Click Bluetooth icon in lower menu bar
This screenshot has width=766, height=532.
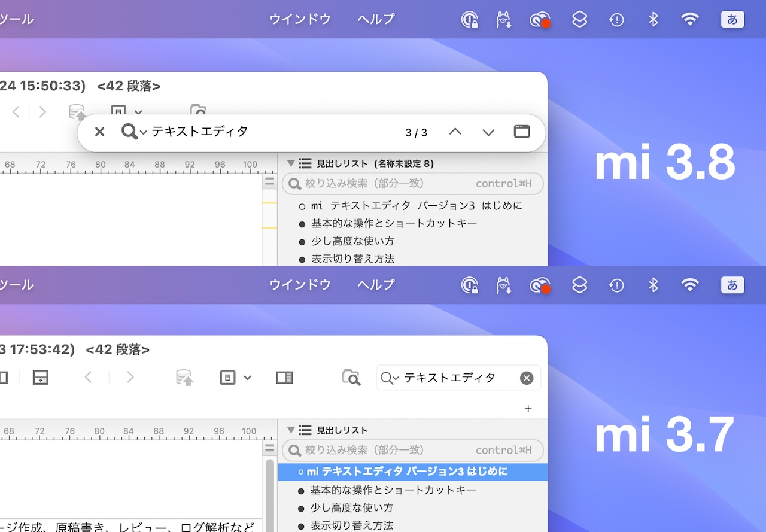coord(653,285)
